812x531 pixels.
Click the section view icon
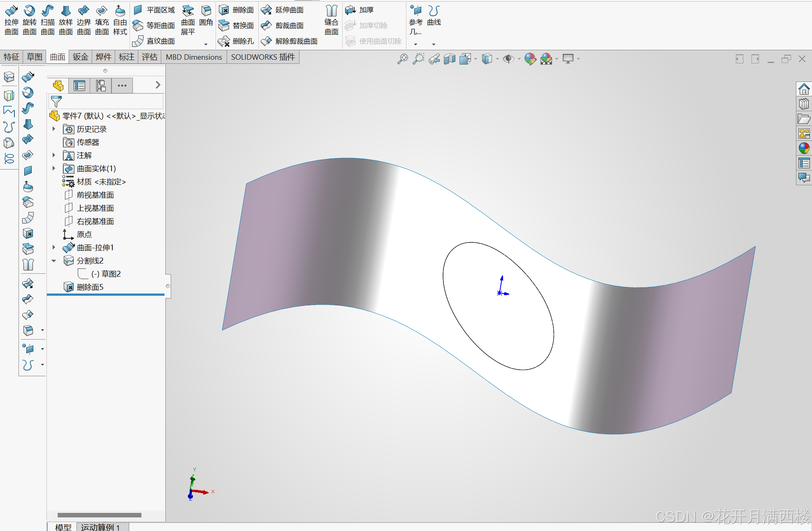(450, 59)
